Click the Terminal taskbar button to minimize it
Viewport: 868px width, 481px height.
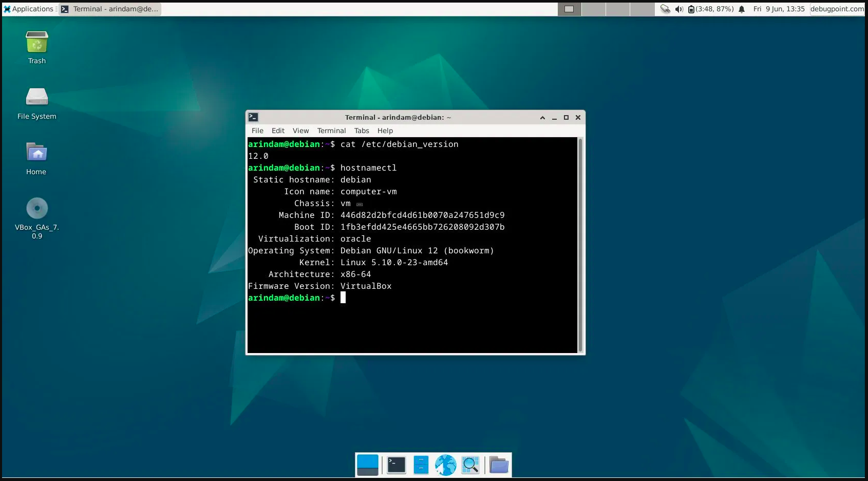tap(109, 9)
